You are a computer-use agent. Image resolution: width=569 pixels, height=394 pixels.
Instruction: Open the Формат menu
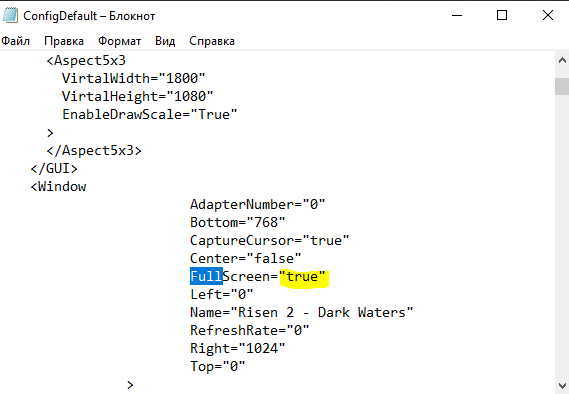click(x=119, y=41)
